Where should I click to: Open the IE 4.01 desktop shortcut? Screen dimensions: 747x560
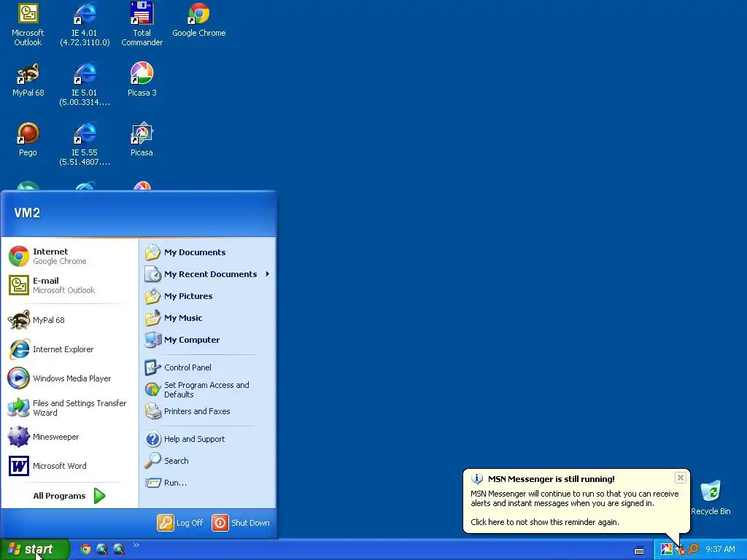point(85,25)
